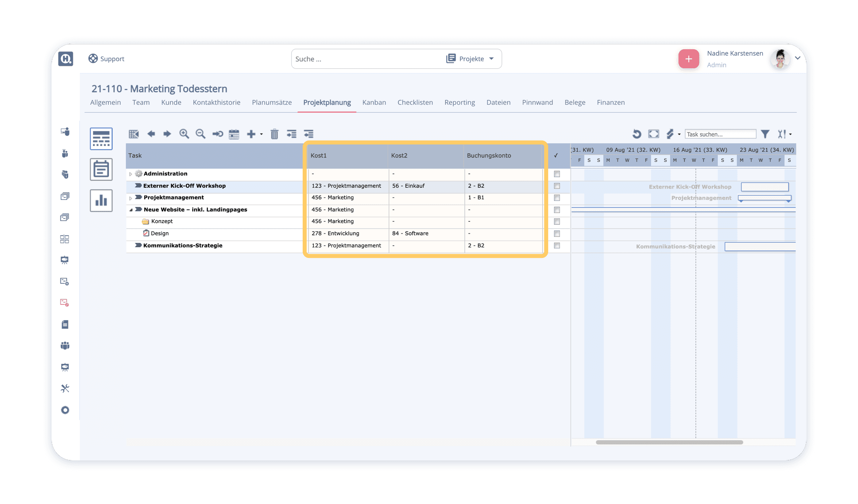The height and width of the screenshot is (504, 858).
Task: Click the trash delete task icon
Action: pos(274,134)
